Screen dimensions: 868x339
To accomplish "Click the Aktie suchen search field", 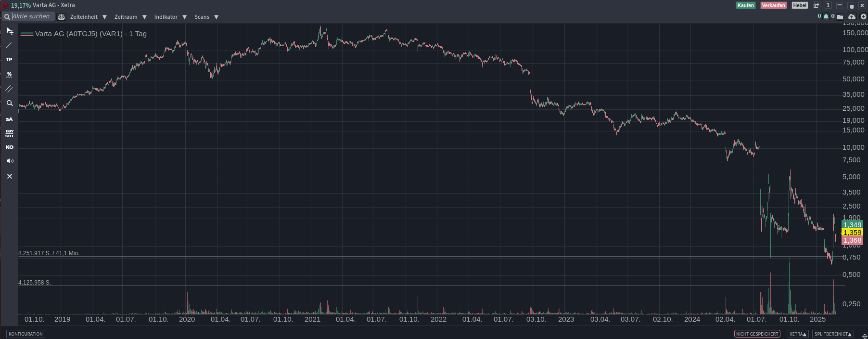I will (31, 16).
